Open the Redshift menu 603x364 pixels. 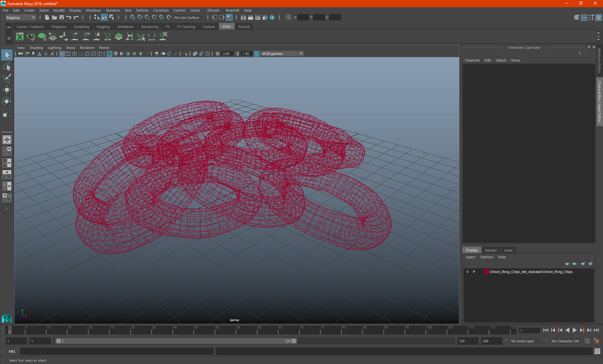pyautogui.click(x=232, y=10)
